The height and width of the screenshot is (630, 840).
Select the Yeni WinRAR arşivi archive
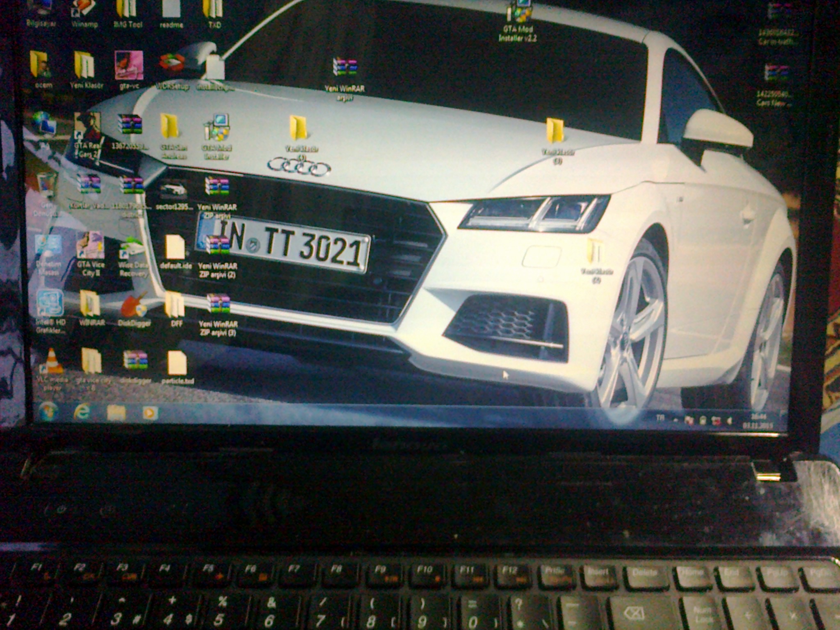(x=345, y=79)
